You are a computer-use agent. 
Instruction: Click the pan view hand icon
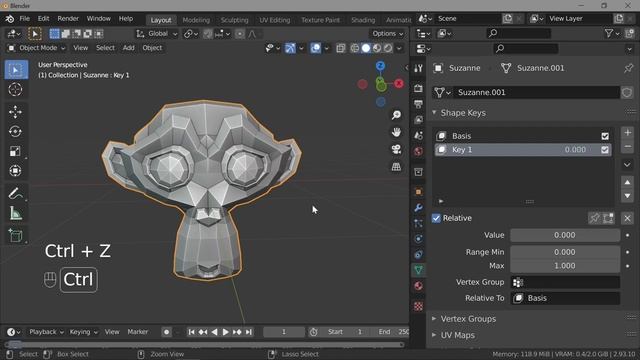(x=396, y=132)
